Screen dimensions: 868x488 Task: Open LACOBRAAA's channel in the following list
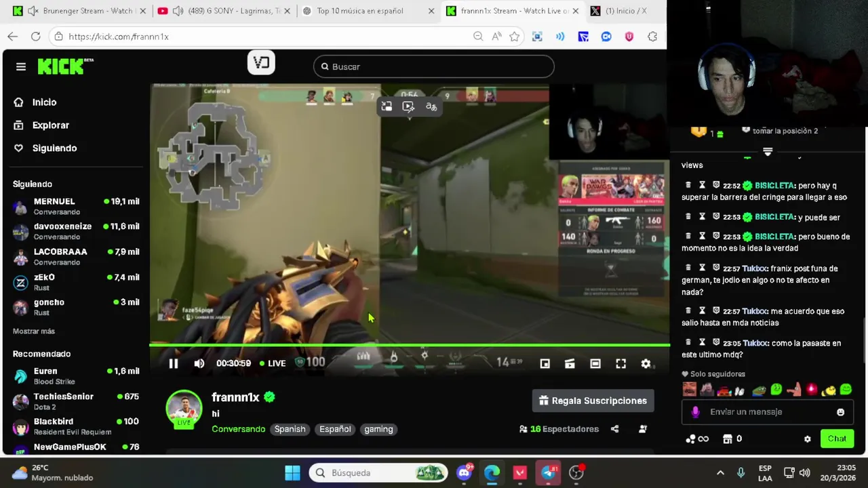tap(76, 256)
